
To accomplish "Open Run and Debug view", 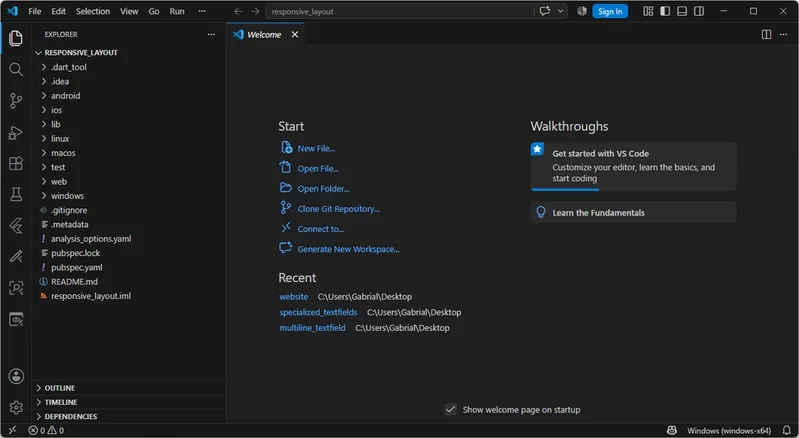I will tap(16, 132).
